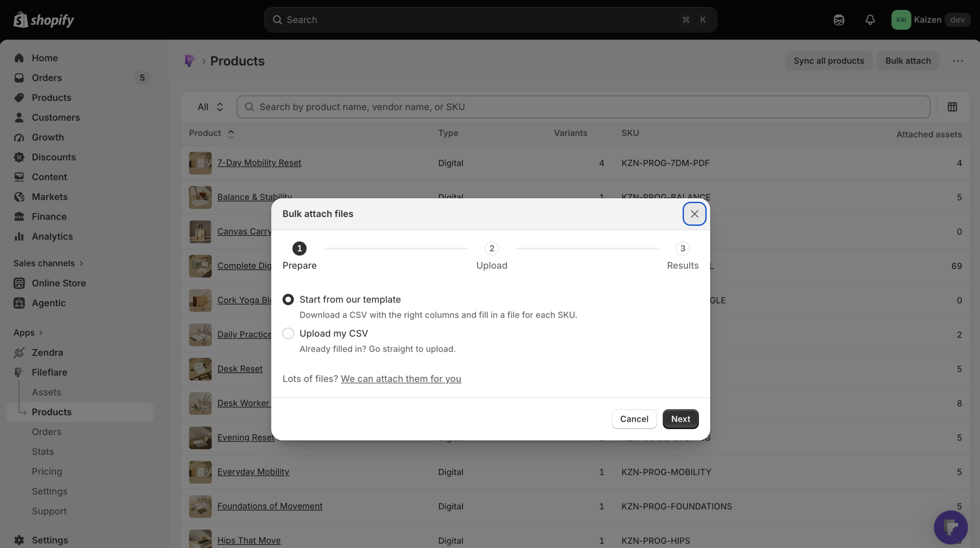Open the Fileflare floating chat bubble
This screenshot has width=980, height=548.
[951, 527]
